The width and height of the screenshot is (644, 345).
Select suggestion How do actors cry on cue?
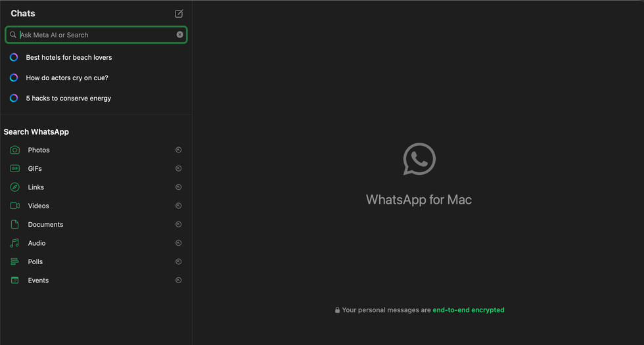coord(67,78)
